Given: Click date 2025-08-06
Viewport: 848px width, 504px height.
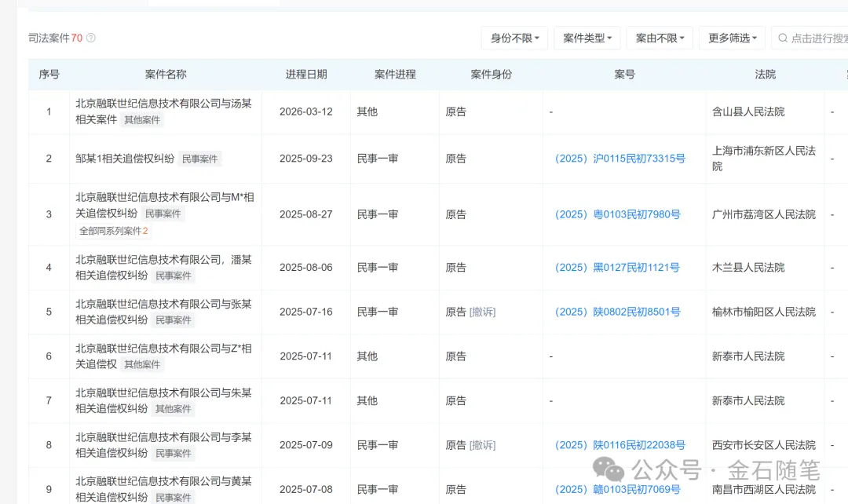Looking at the screenshot, I should coord(306,267).
